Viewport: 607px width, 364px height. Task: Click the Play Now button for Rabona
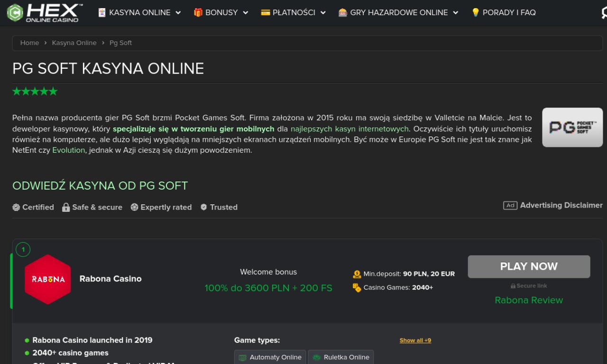[529, 266]
